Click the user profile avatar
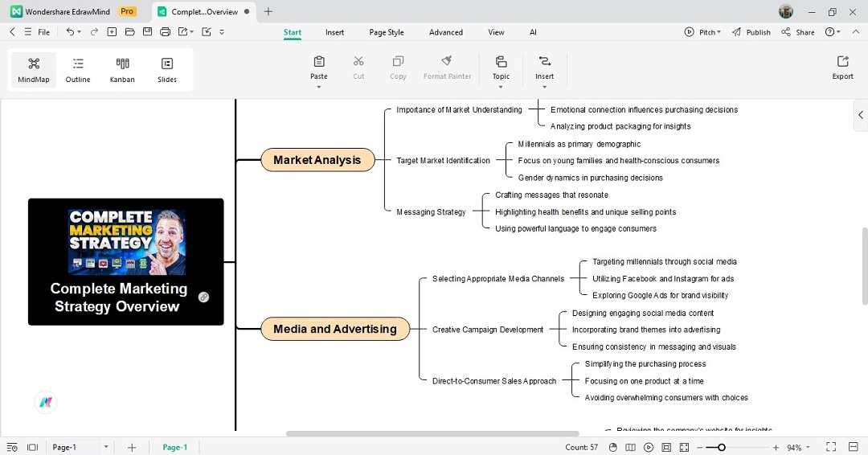This screenshot has width=868, height=455. click(x=785, y=11)
